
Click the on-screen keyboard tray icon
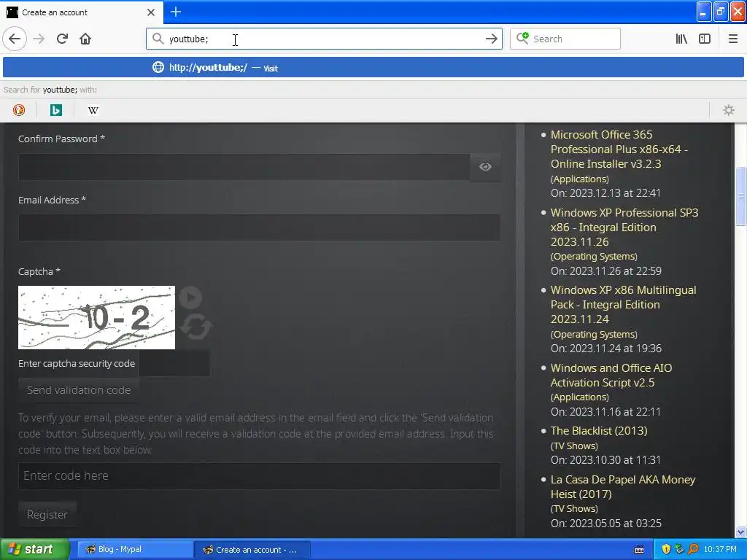(x=639, y=550)
